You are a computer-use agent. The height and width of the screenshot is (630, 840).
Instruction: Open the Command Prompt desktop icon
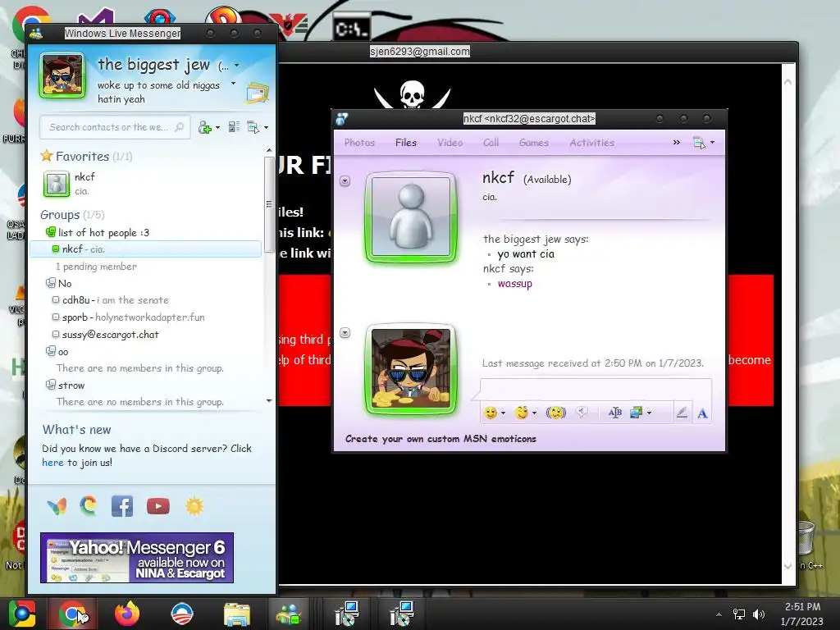351,28
